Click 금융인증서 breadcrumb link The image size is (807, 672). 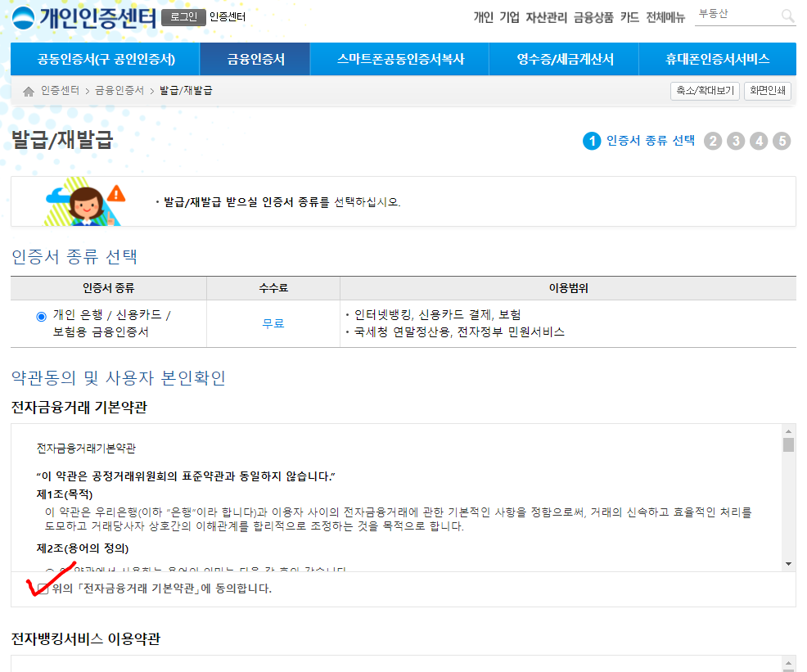pos(119,91)
